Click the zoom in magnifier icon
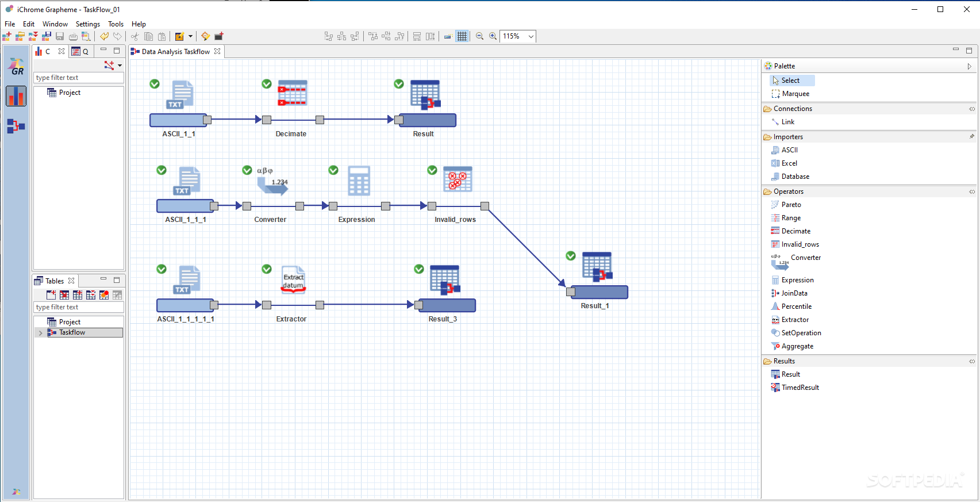980x502 pixels. tap(493, 36)
